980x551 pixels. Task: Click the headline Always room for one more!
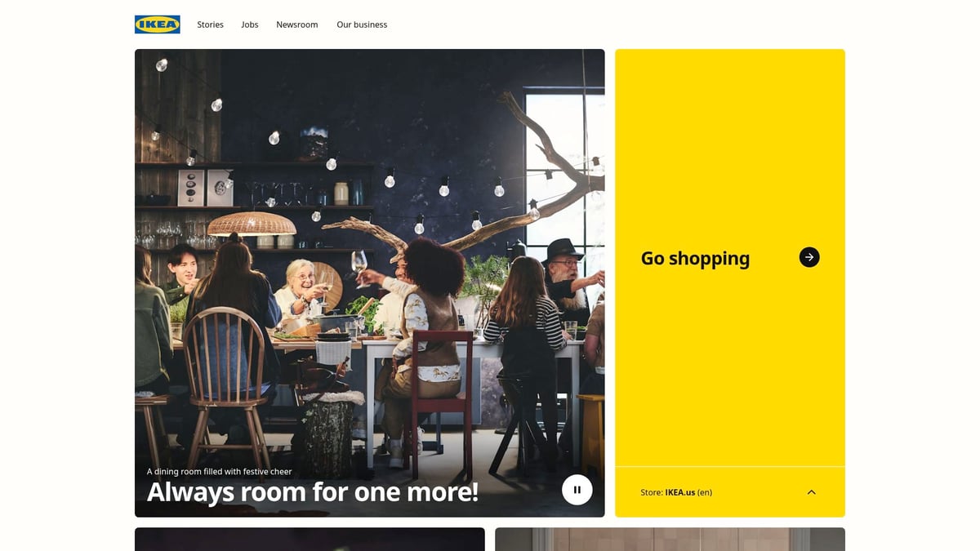pos(312,491)
